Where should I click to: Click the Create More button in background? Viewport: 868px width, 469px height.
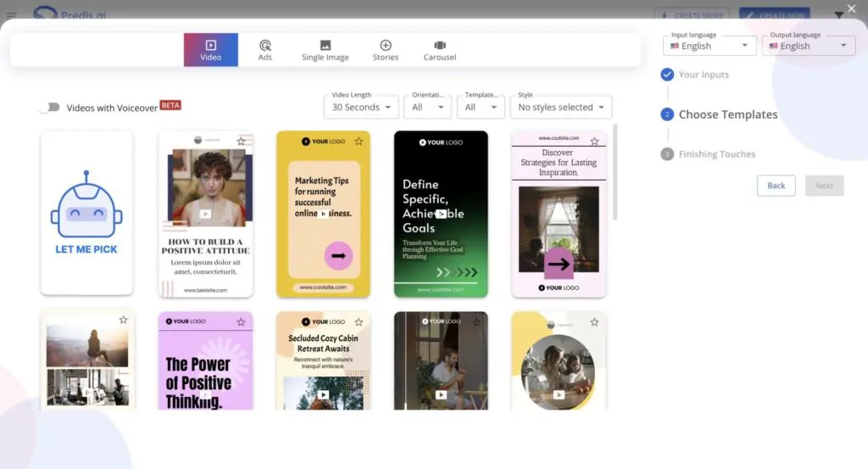click(x=692, y=14)
